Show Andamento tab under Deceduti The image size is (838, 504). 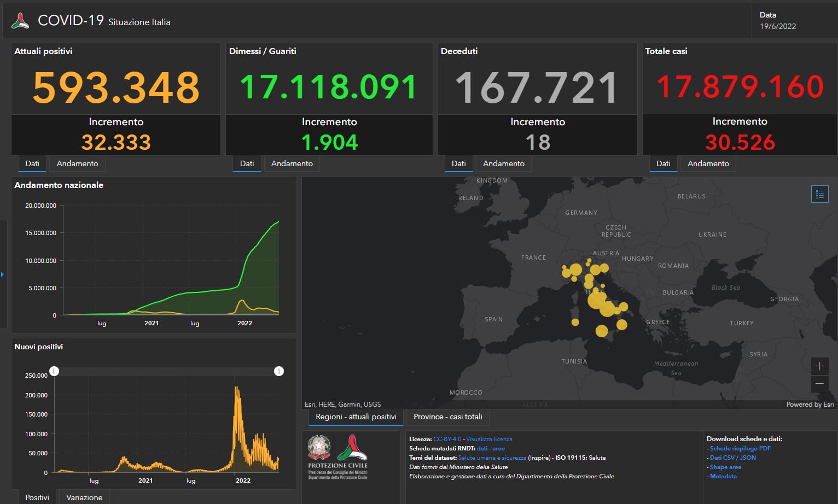pos(503,163)
